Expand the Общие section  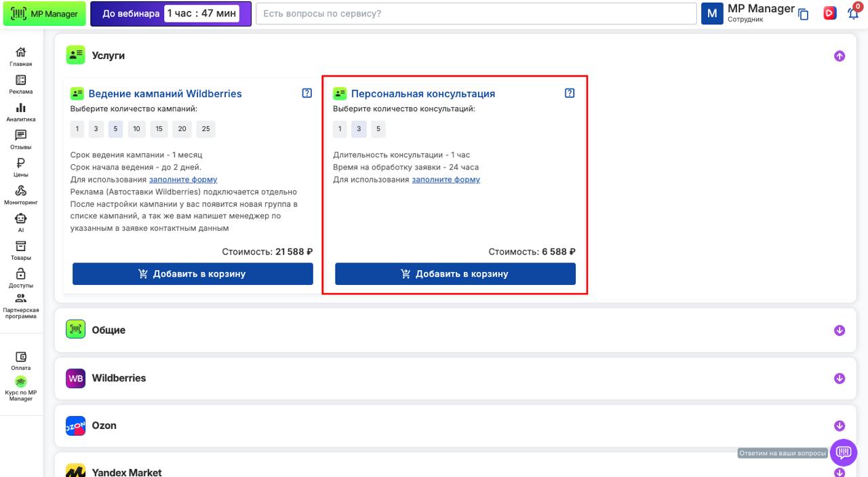pyautogui.click(x=840, y=330)
